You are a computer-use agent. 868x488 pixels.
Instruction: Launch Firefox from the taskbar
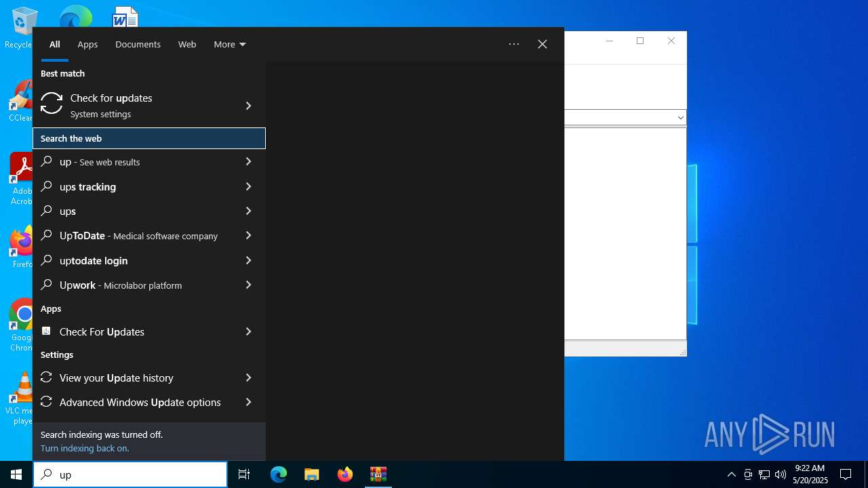point(345,474)
